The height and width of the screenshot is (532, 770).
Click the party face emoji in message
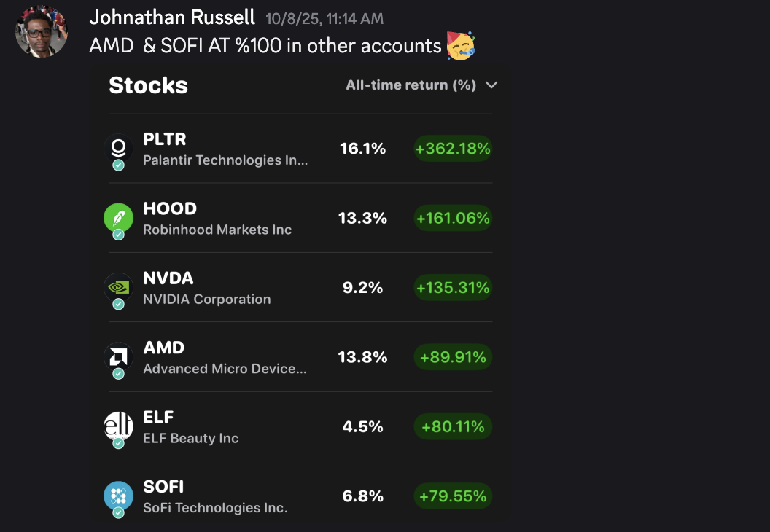[x=461, y=46]
